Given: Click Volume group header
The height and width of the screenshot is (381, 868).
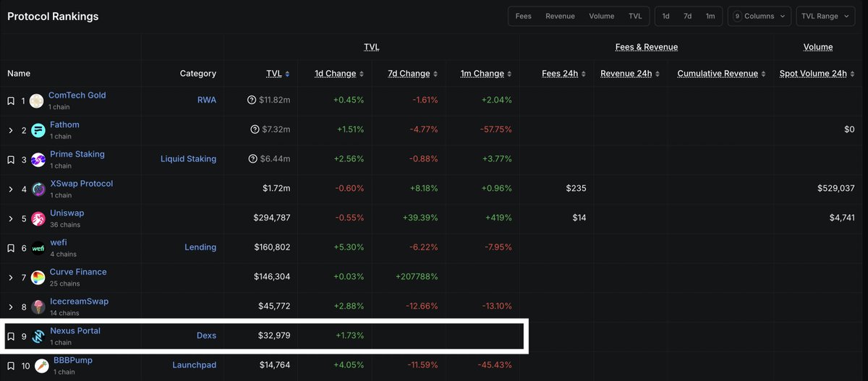Looking at the screenshot, I should pyautogui.click(x=818, y=47).
